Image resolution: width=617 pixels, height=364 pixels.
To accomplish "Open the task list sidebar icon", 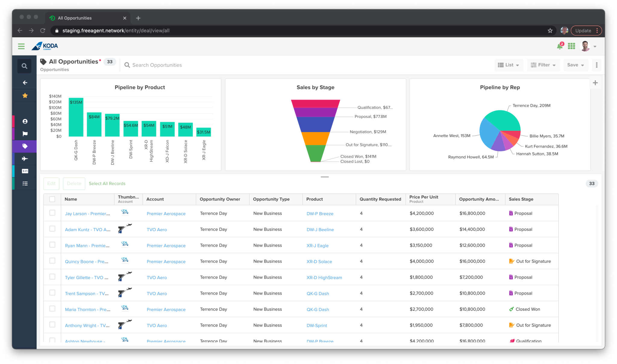I will click(25, 183).
